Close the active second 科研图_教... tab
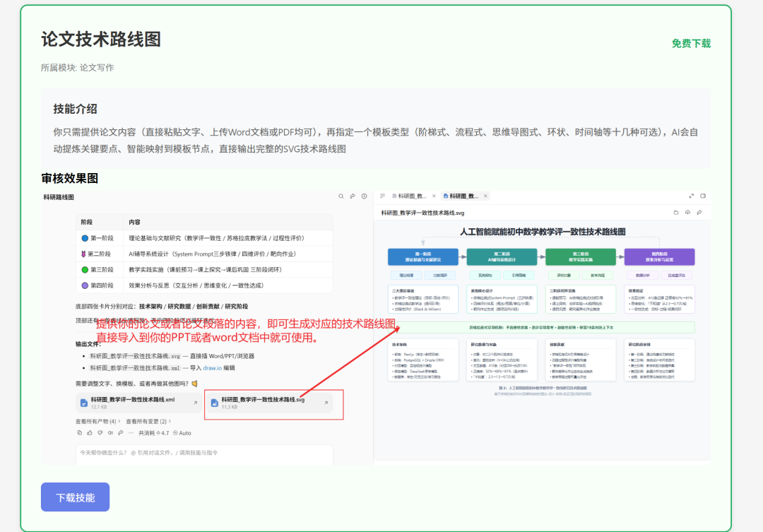 pos(485,196)
